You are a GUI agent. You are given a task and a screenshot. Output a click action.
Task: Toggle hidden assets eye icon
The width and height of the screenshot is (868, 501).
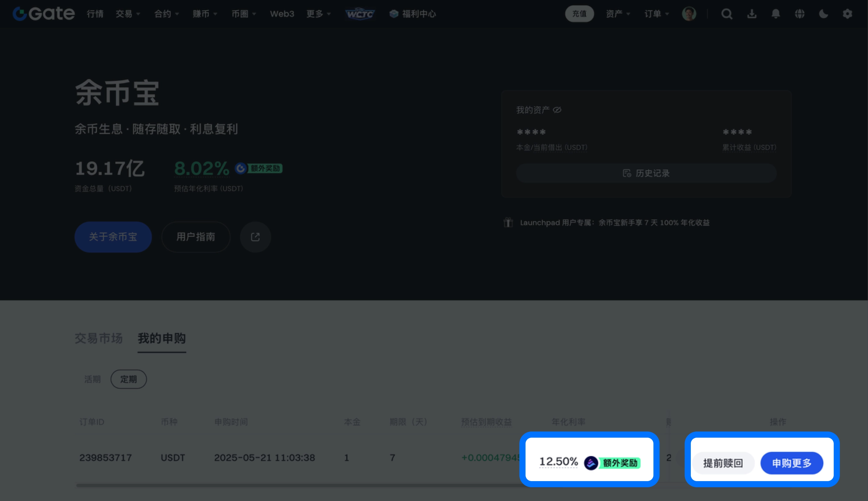click(x=557, y=110)
